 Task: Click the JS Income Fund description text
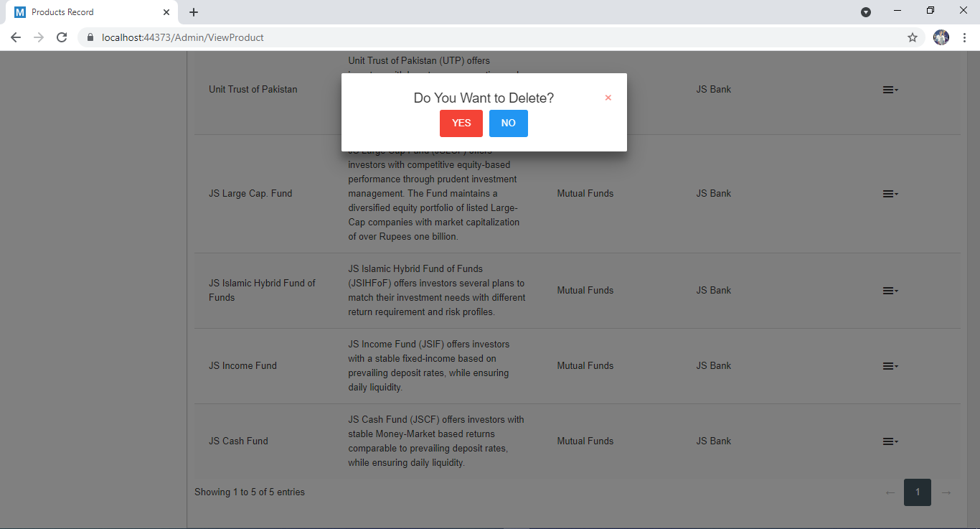(x=429, y=366)
